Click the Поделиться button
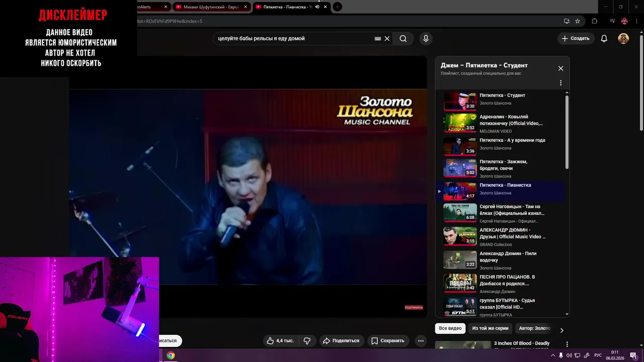The height and width of the screenshot is (362, 644). click(341, 341)
